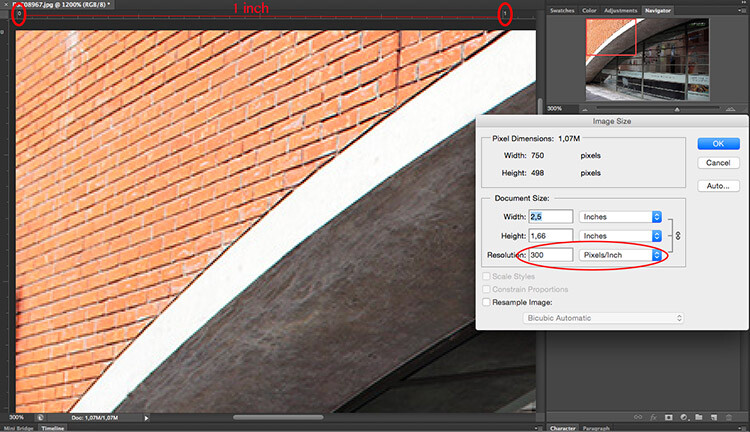Switch to the Swatches tab
The height and width of the screenshot is (432, 750).
(x=563, y=10)
